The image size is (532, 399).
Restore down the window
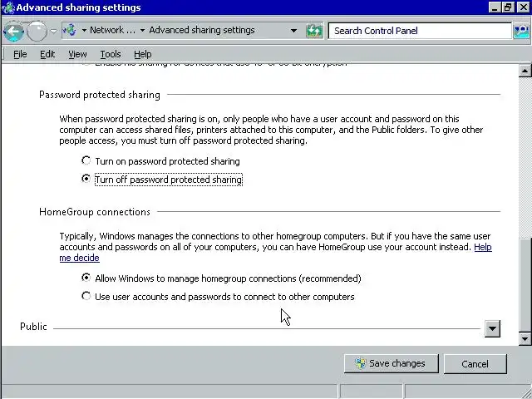tap(508, 7)
